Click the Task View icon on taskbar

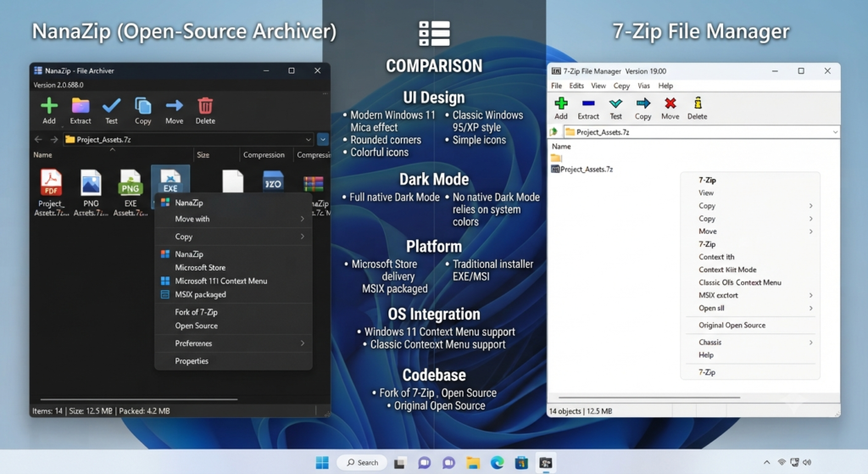coord(400,463)
